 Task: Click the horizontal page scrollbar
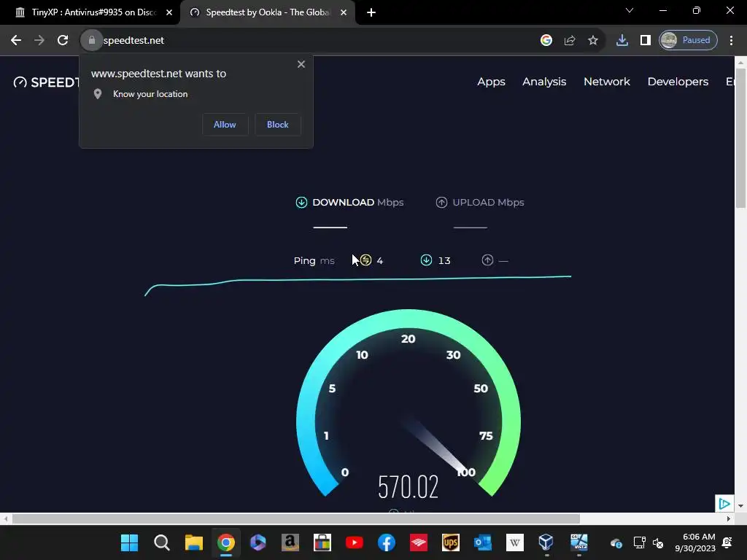296,518
